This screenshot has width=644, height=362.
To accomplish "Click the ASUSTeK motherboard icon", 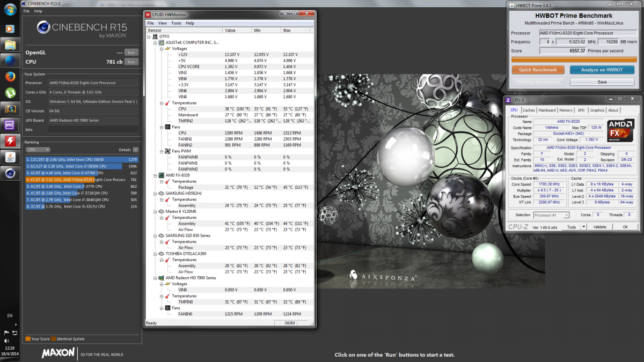I will point(162,42).
